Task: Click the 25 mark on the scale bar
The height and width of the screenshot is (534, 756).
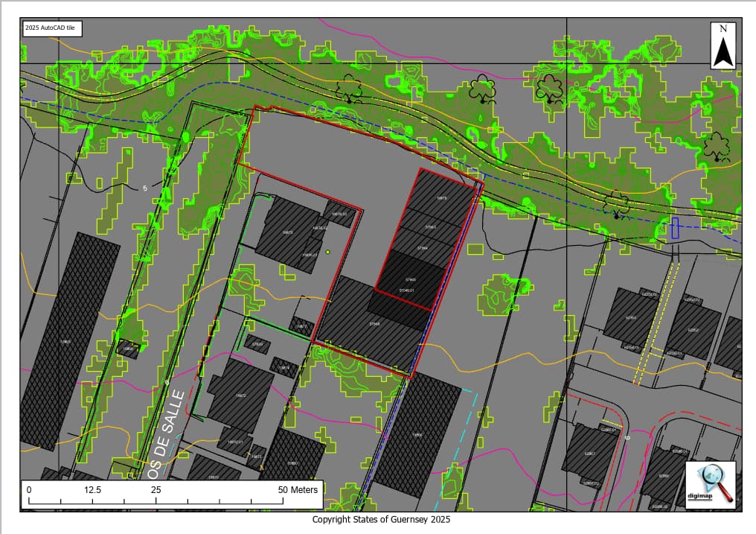Action: point(156,490)
